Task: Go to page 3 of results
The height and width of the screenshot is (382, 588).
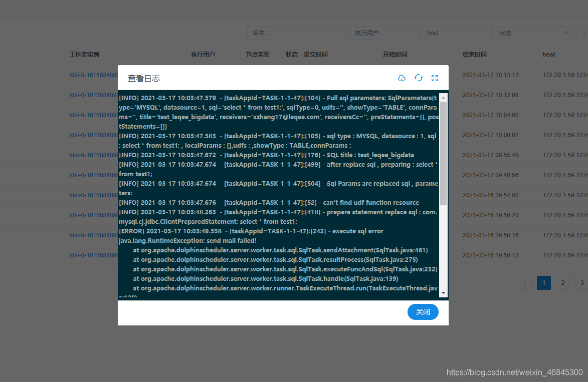Action: tap(581, 283)
